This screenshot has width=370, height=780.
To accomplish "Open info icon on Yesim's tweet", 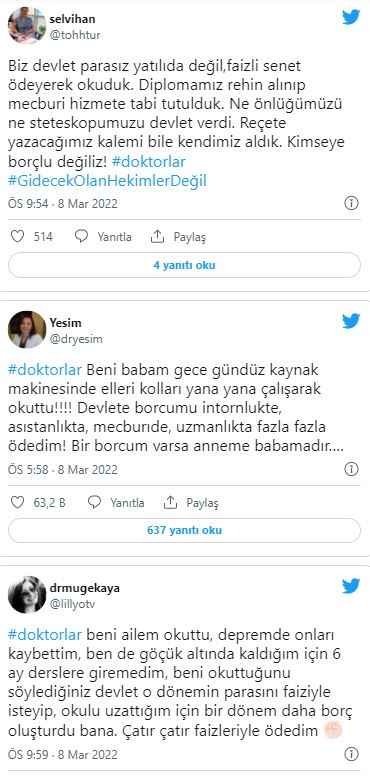I will (352, 469).
